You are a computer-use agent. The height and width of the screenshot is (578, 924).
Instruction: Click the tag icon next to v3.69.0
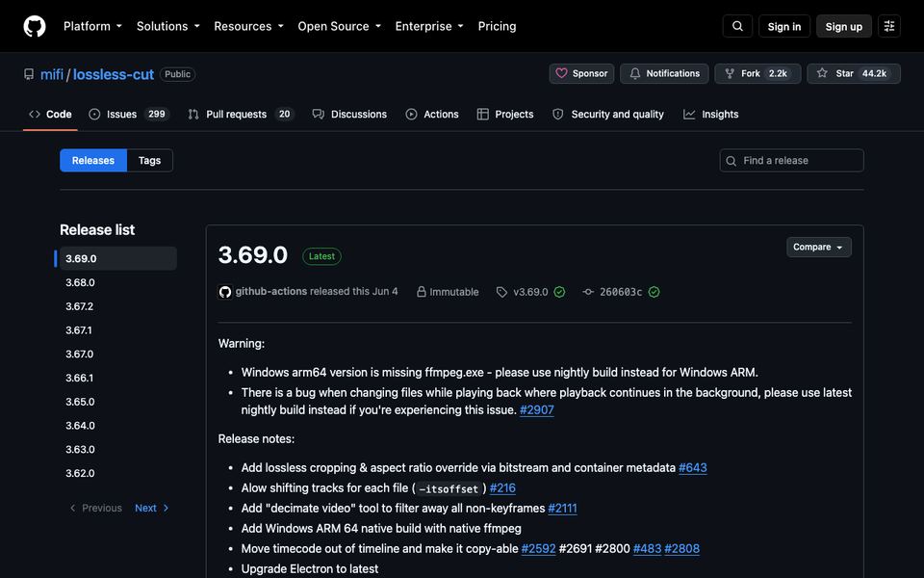[501, 292]
